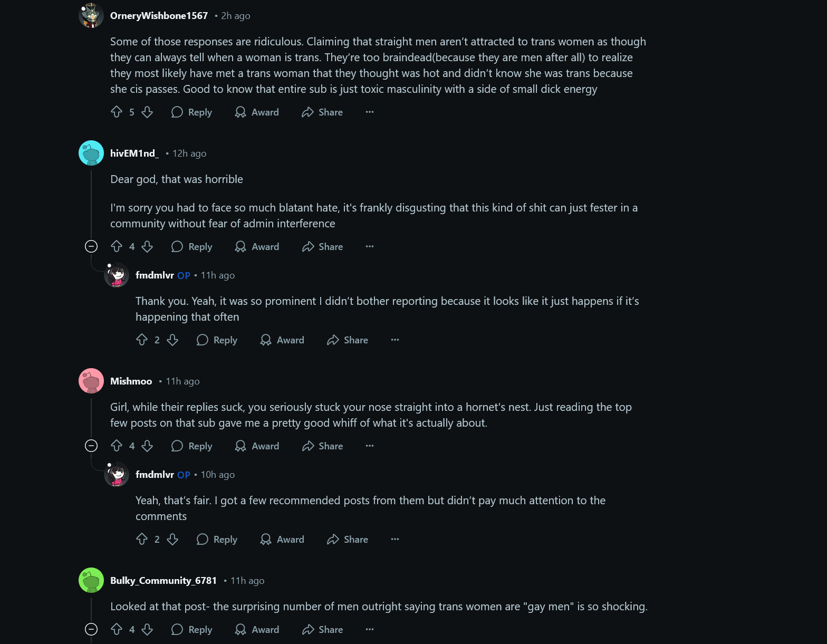The width and height of the screenshot is (827, 644).
Task: Downvote OrneryWishbone1567's comment
Action: tap(147, 112)
